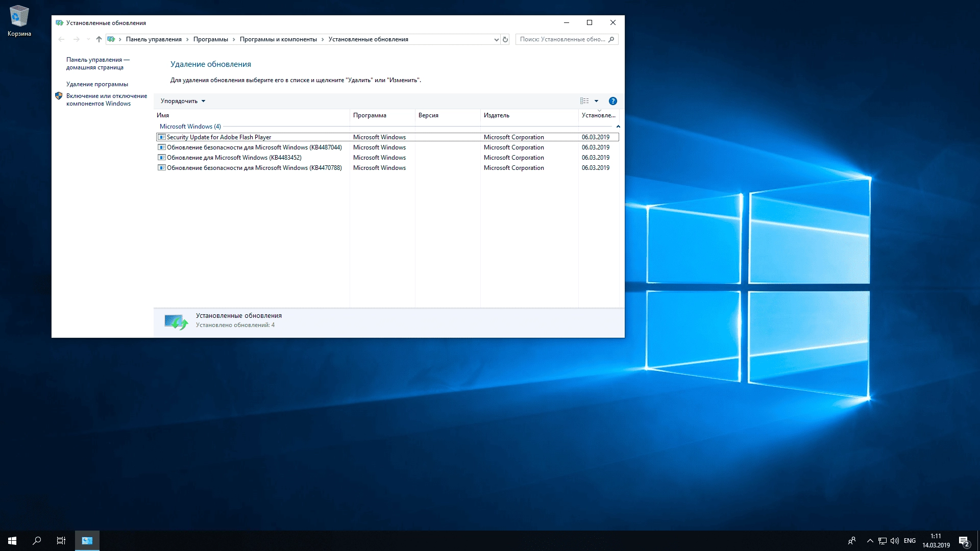The image size is (980, 551).
Task: Open the People icon in system tray
Action: (x=852, y=541)
